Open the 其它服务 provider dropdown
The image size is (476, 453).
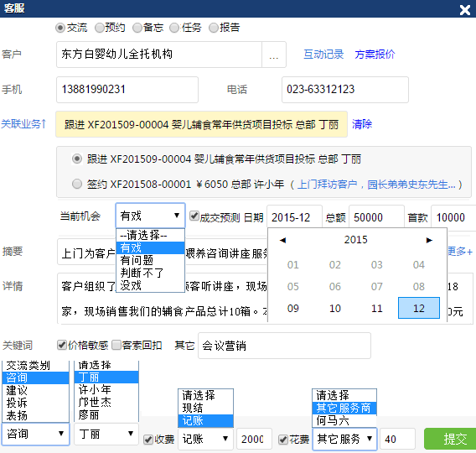[344, 439]
